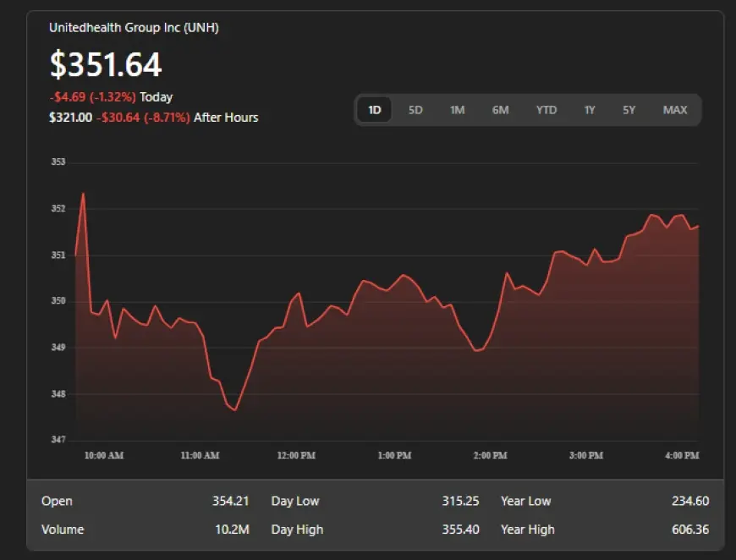Show the YTD performance chart
This screenshot has width=736, height=560.
point(547,110)
